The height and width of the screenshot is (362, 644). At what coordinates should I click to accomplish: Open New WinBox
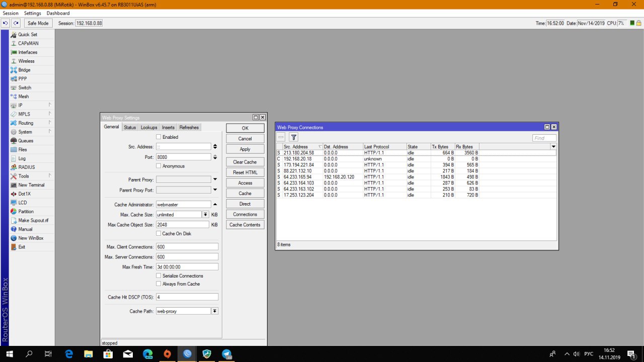coord(31,238)
